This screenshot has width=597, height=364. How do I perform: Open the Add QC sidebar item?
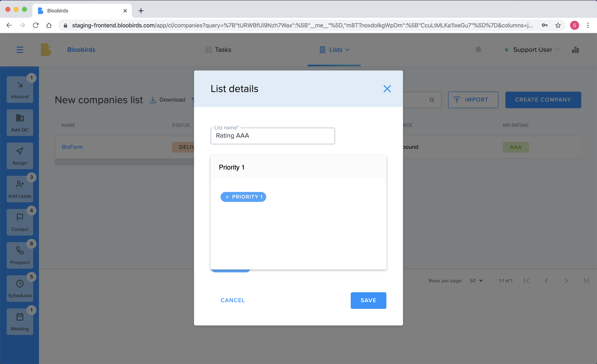(x=20, y=123)
